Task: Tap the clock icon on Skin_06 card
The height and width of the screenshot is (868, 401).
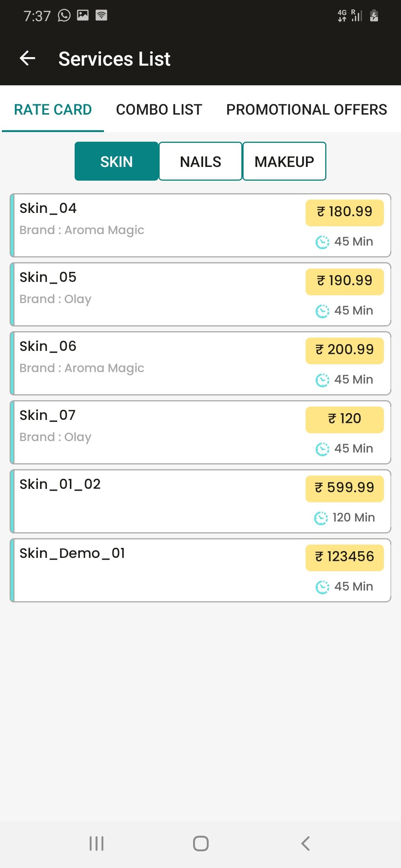Action: pyautogui.click(x=322, y=380)
